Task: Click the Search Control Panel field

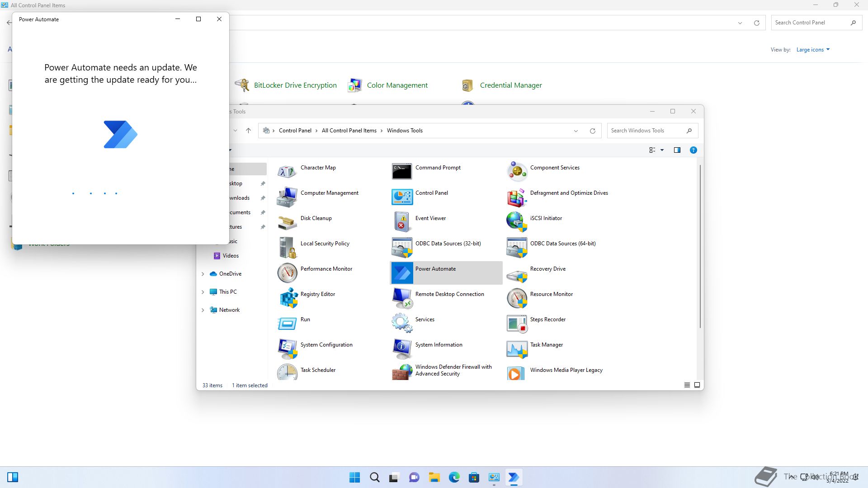Action: click(816, 23)
